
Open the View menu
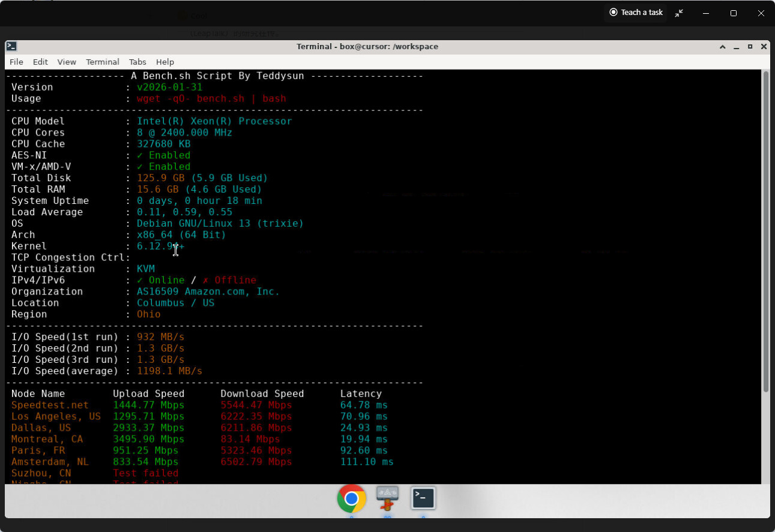coord(67,62)
